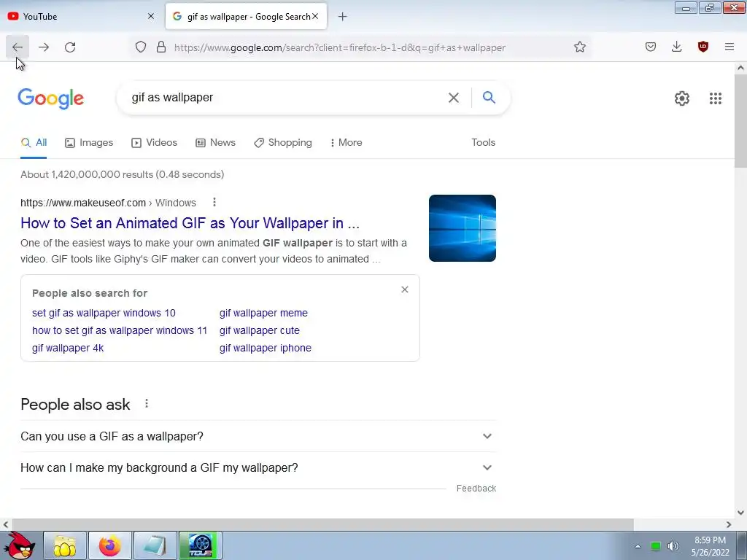Switch to Videos results
747x560 pixels.
(x=155, y=142)
